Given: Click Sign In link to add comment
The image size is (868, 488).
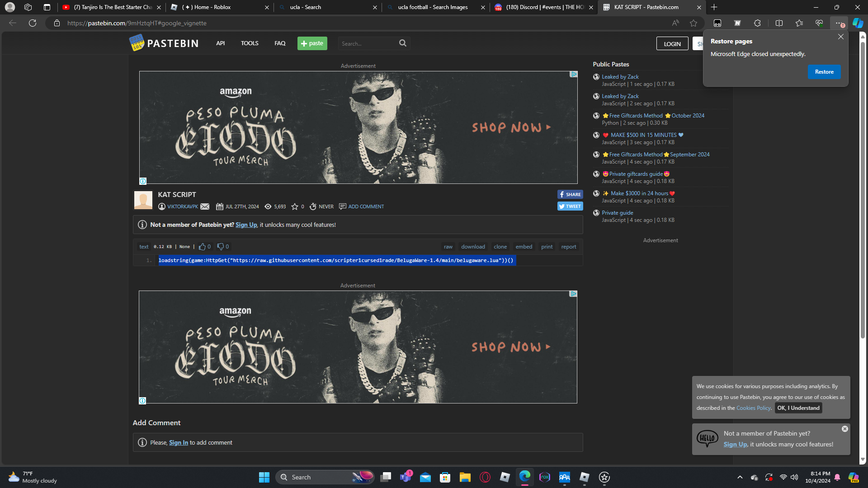Looking at the screenshot, I should [179, 443].
